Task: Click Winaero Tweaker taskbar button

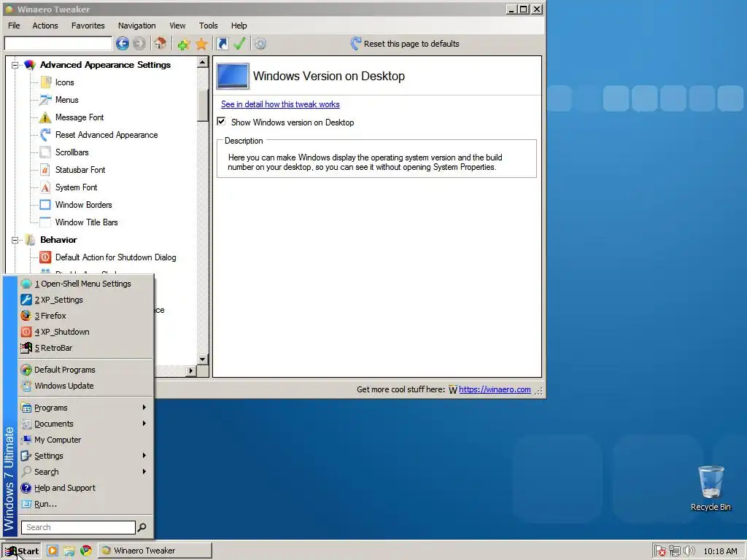Action: pyautogui.click(x=155, y=551)
